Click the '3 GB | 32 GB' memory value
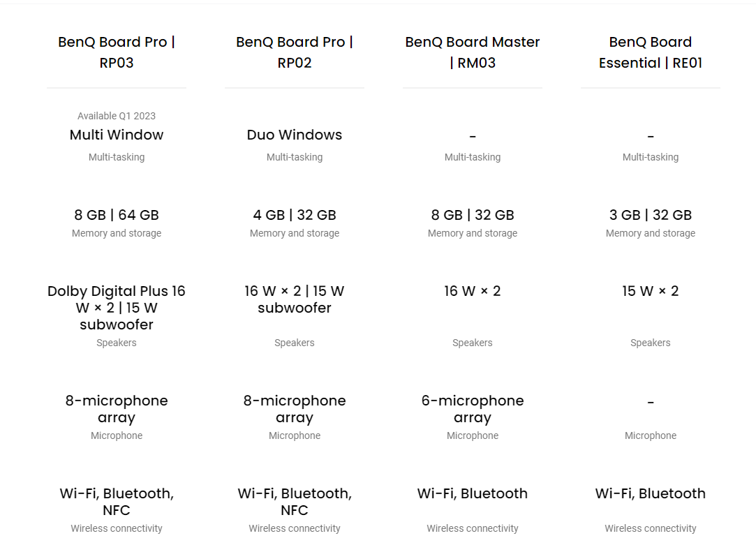 click(x=651, y=215)
